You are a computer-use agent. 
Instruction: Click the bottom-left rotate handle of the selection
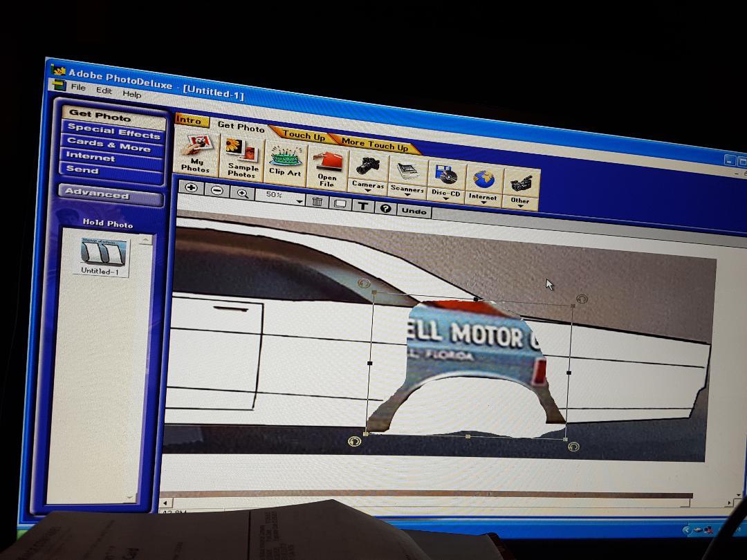(x=354, y=441)
